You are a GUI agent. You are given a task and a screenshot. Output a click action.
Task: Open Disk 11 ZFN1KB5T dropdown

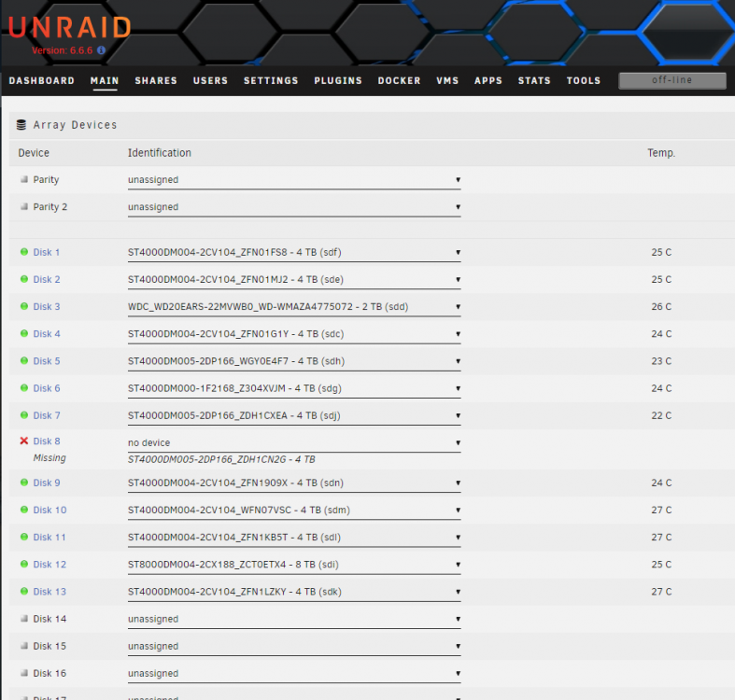[x=294, y=538]
